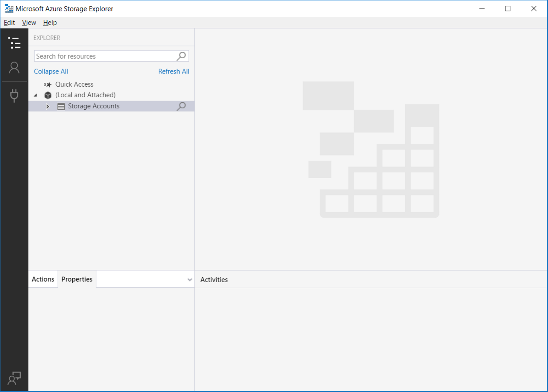Switch to the Actions tab

pos(43,279)
